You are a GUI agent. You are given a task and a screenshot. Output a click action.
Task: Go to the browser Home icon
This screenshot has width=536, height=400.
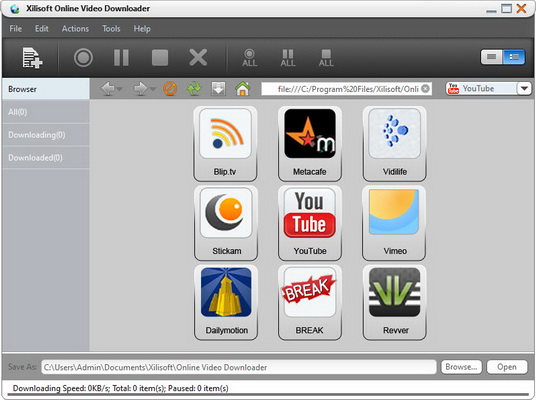(x=242, y=89)
